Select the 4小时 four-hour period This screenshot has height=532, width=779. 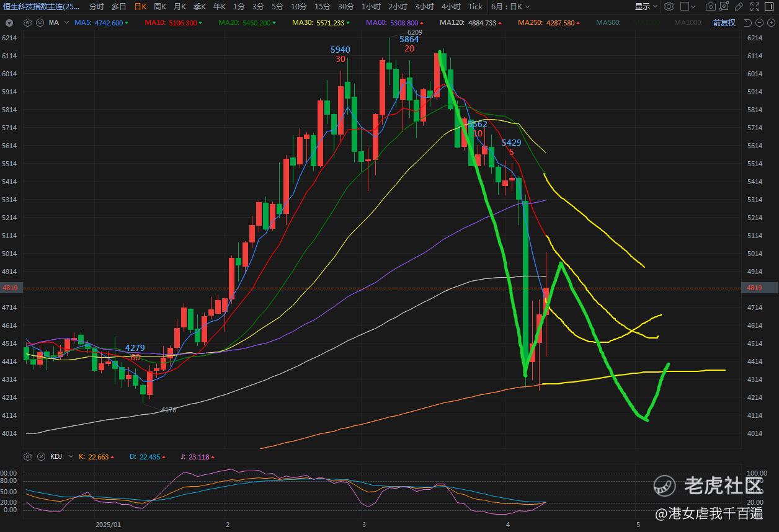[451, 7]
